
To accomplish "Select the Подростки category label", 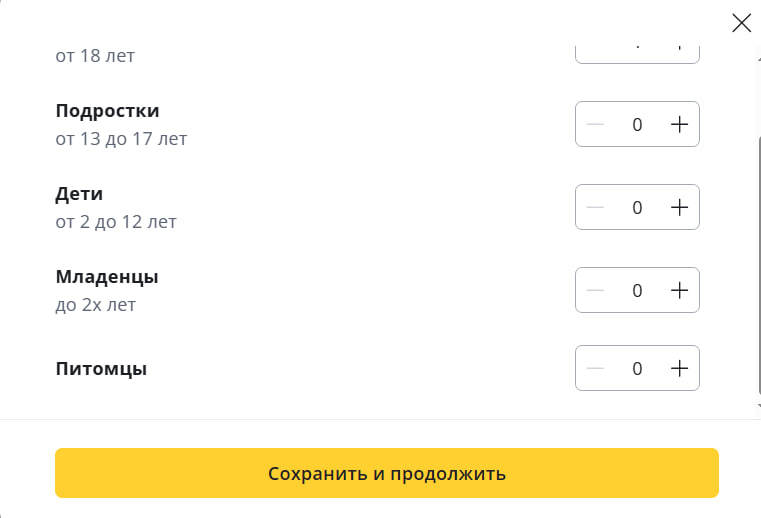I will (107, 111).
